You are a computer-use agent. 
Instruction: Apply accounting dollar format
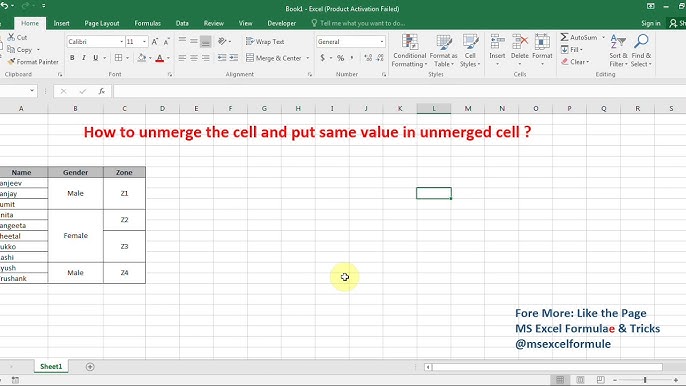[x=322, y=58]
